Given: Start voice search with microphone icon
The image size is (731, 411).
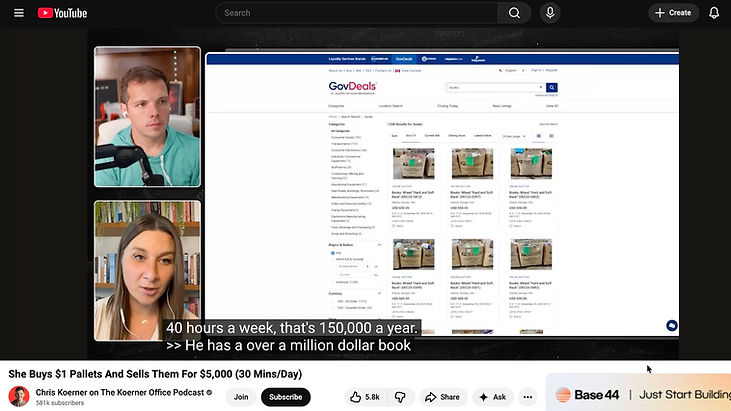Looking at the screenshot, I should 550,13.
